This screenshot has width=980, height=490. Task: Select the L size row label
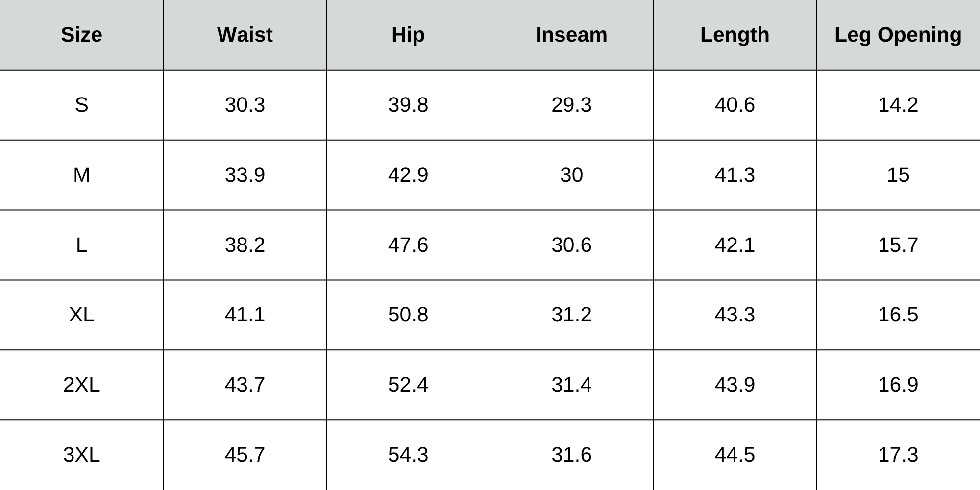pos(81,245)
